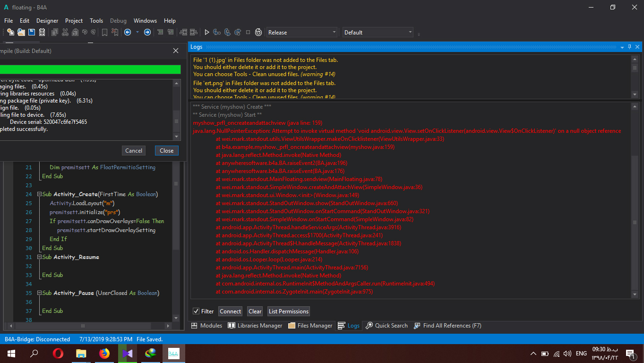
Task: Click the List Permissions button
Action: click(x=288, y=311)
